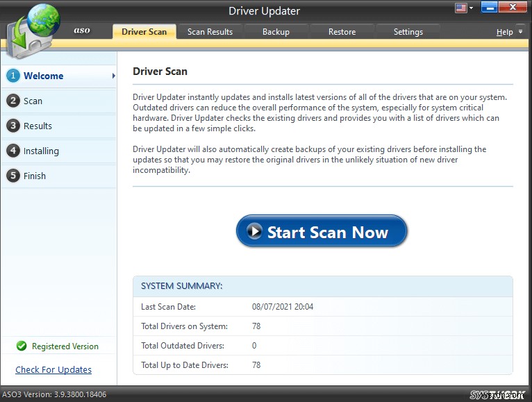Select the Scan step in sidebar
532x402 pixels.
tap(59, 101)
